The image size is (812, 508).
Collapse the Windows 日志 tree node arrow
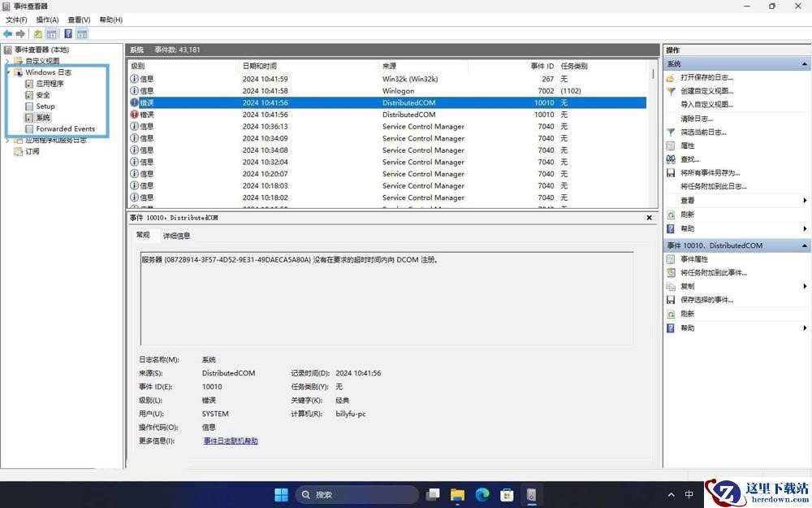[x=8, y=72]
